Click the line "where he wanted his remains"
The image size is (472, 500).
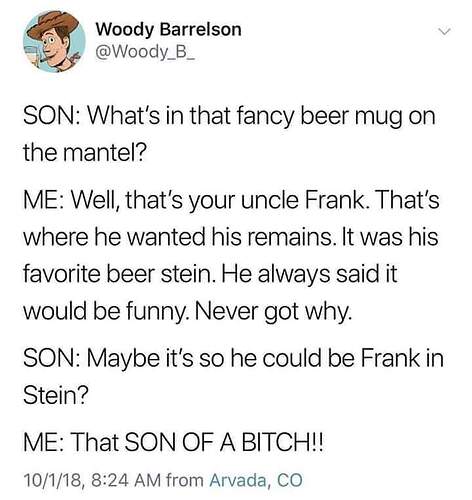231,238
